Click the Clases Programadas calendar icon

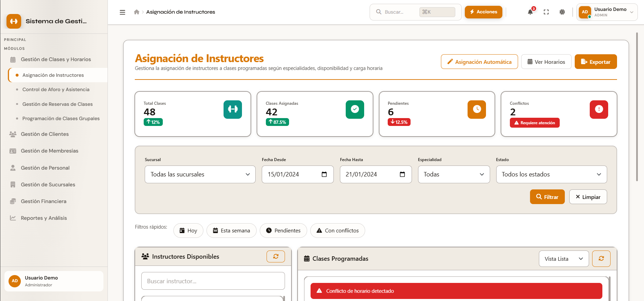click(x=307, y=259)
